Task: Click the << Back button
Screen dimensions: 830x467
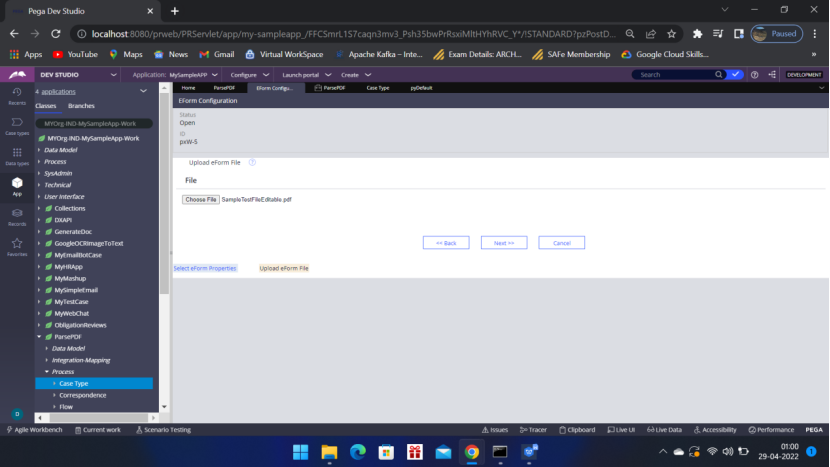Action: tap(446, 243)
